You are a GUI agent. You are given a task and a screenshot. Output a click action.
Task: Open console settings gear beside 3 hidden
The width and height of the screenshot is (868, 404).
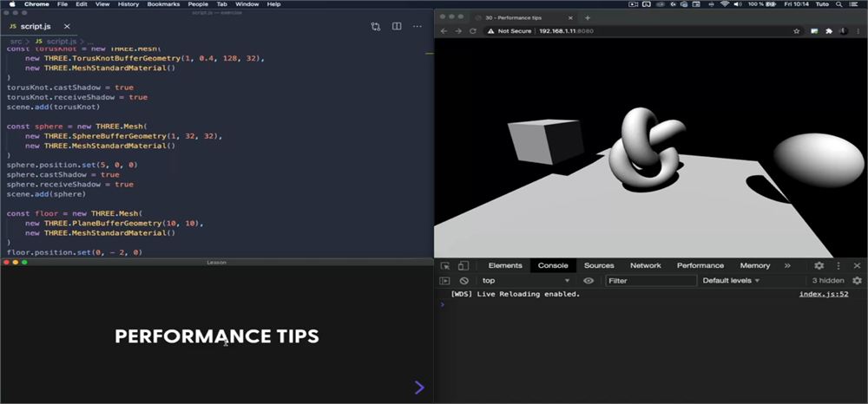click(x=857, y=281)
